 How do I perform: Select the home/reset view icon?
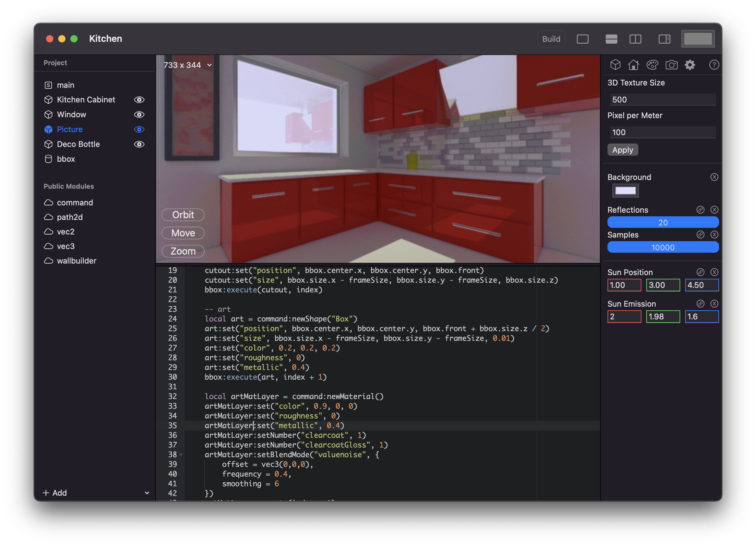tap(633, 65)
